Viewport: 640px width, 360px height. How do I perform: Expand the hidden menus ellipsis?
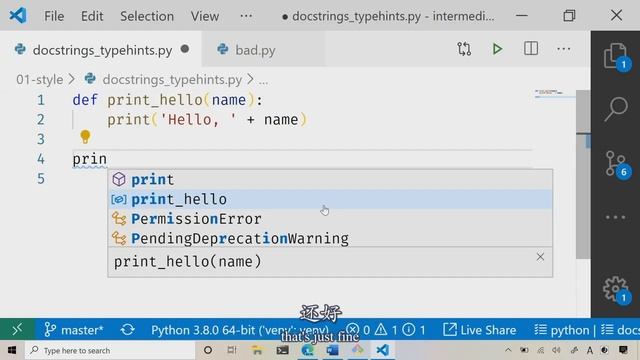[x=246, y=16]
